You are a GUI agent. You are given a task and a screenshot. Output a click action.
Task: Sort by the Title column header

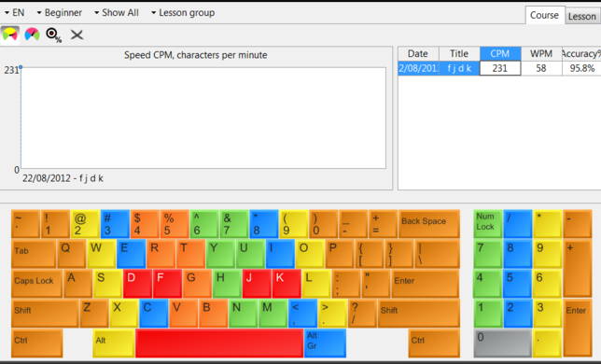pyautogui.click(x=459, y=53)
